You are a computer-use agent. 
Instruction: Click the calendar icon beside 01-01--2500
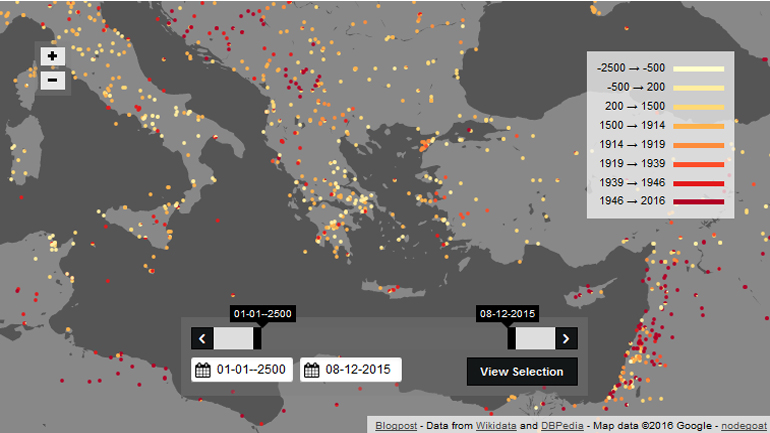tap(203, 370)
